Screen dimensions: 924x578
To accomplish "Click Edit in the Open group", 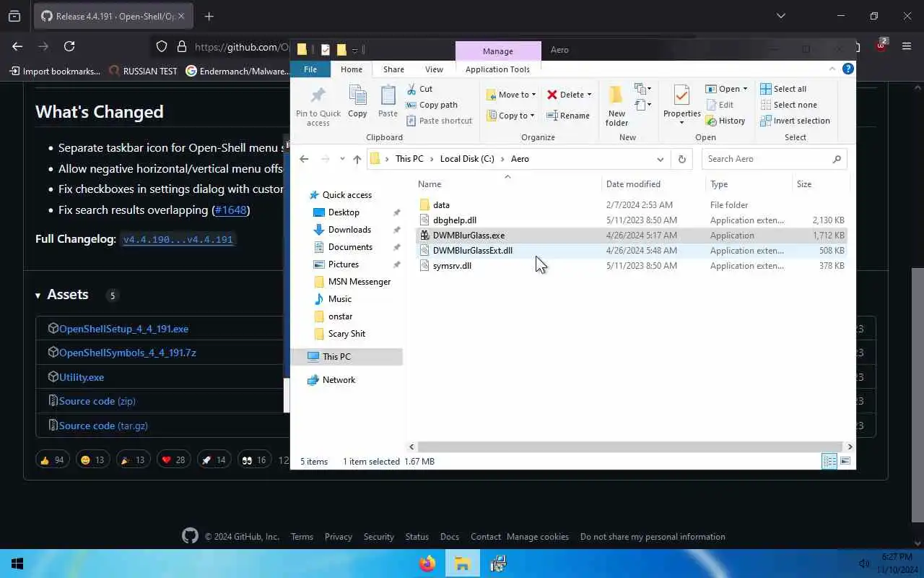I will 720,105.
